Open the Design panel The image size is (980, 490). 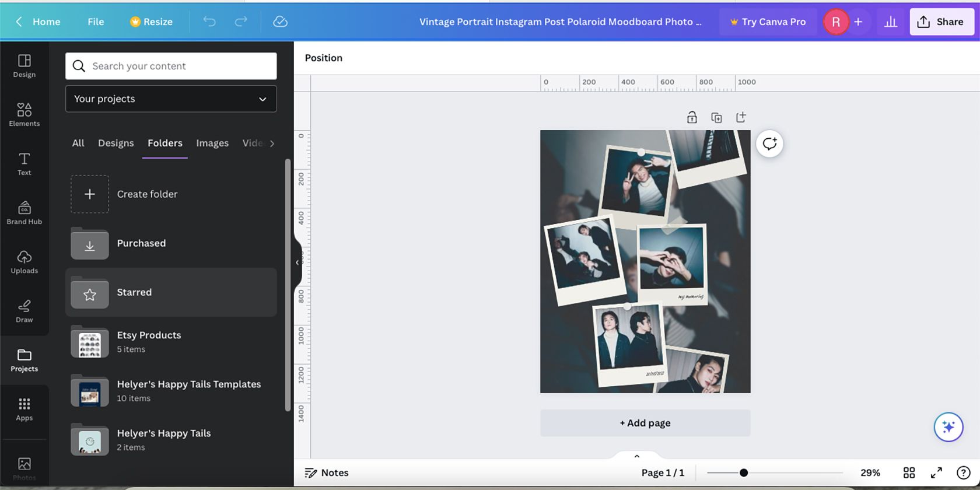pos(24,65)
